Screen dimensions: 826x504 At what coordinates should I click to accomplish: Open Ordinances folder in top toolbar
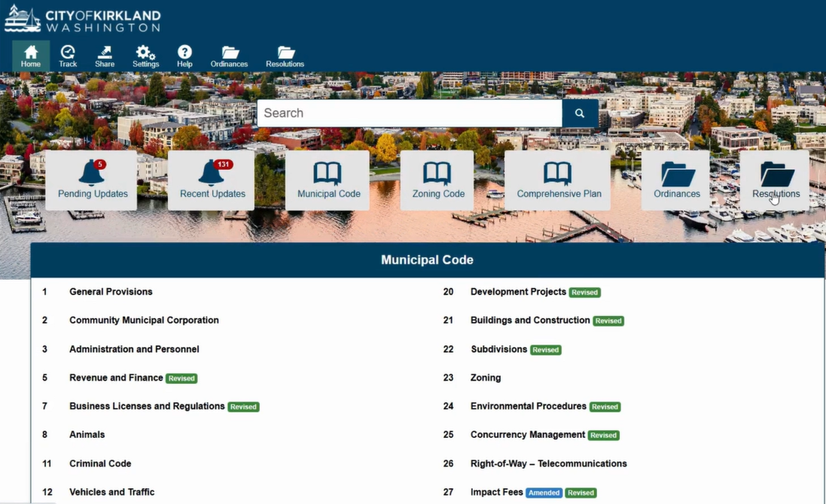[x=229, y=56]
